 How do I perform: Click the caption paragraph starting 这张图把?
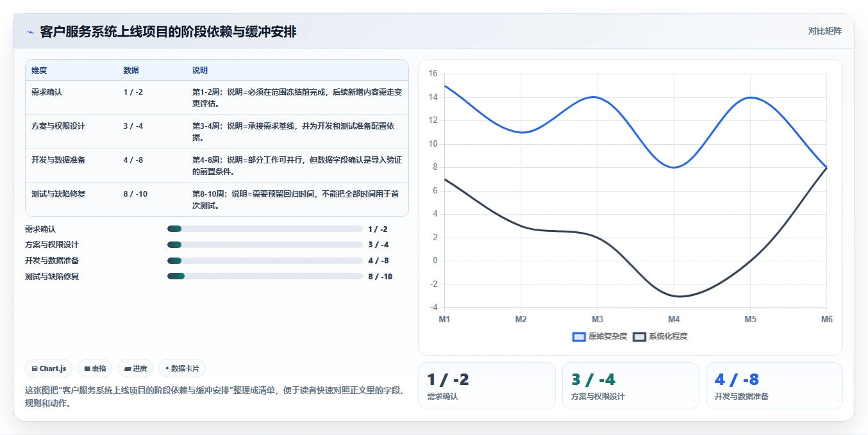[x=215, y=397]
